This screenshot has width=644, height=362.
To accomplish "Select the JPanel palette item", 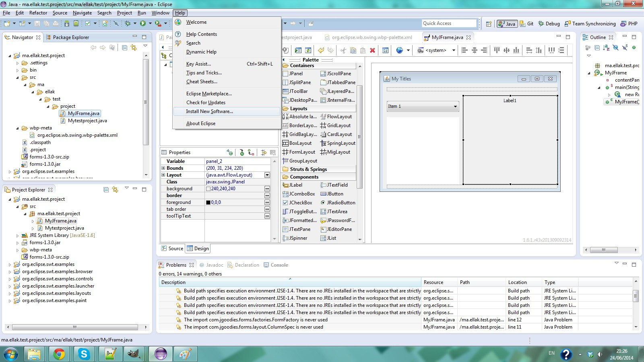I will click(x=293, y=74).
